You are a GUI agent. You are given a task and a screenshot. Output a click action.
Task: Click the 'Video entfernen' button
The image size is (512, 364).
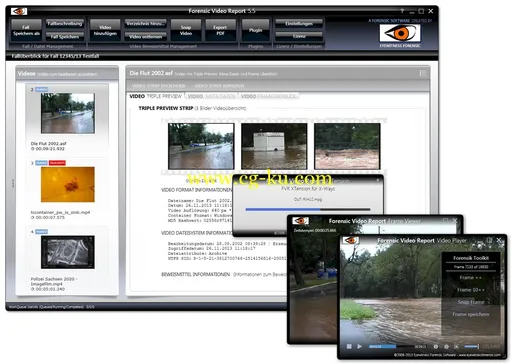(145, 36)
